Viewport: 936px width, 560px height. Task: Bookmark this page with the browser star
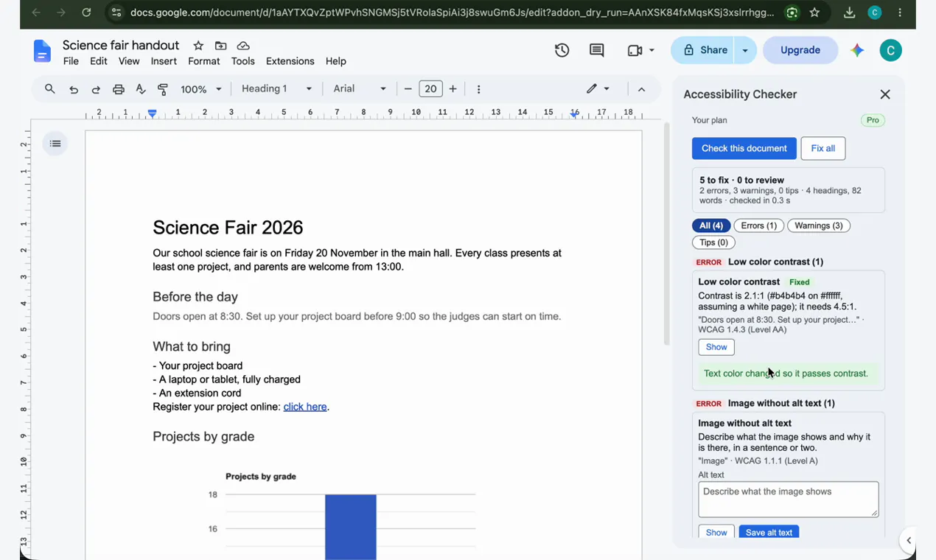(x=814, y=13)
